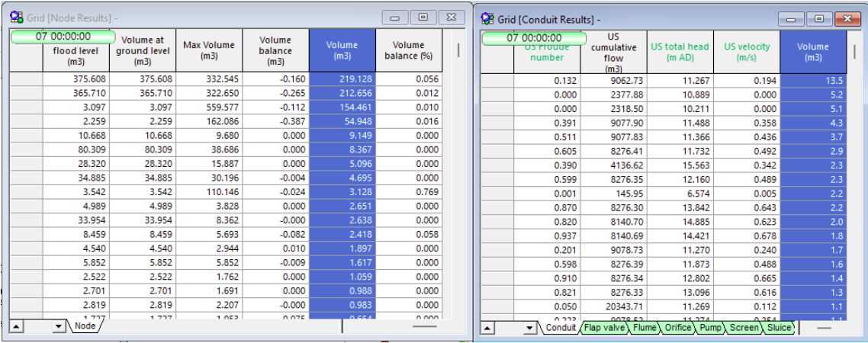
Task: Open the tab dropdown arrow in Node Results
Action: click(x=59, y=327)
